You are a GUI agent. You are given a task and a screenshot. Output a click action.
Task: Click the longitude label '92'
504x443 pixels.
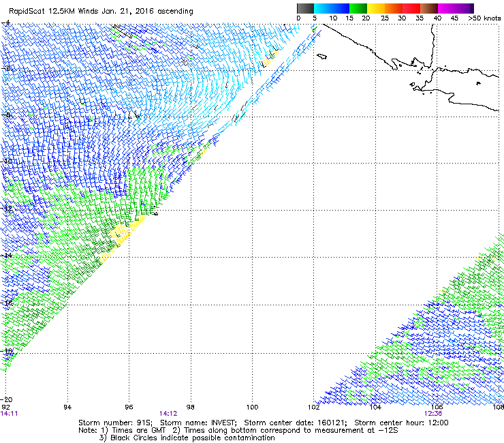tap(5, 408)
